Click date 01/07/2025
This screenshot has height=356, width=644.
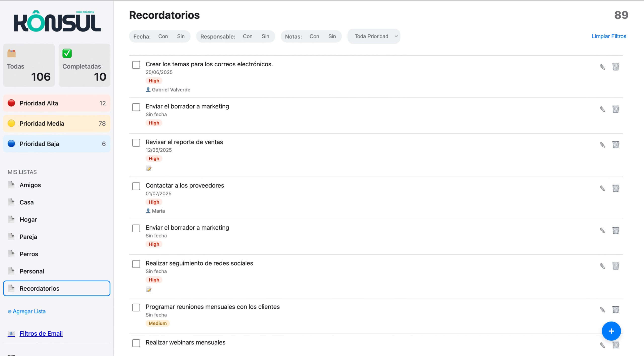coord(158,194)
